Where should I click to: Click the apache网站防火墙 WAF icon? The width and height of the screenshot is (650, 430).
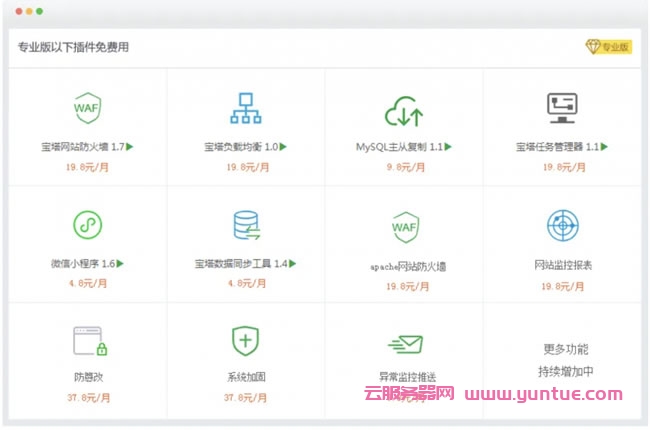[x=404, y=226]
